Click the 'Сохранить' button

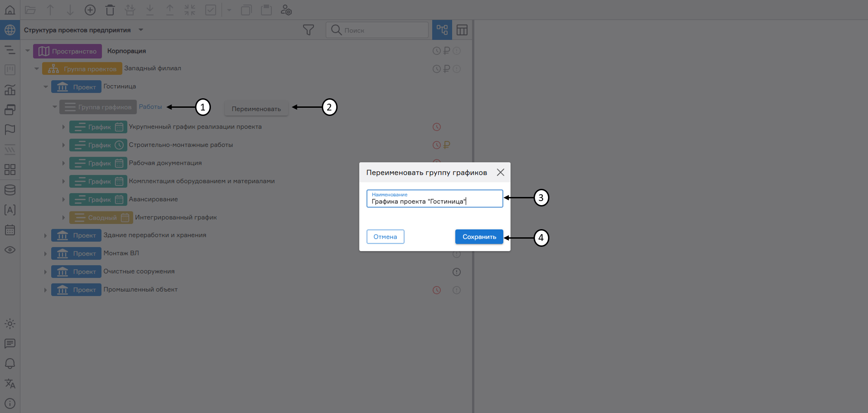[x=479, y=237]
